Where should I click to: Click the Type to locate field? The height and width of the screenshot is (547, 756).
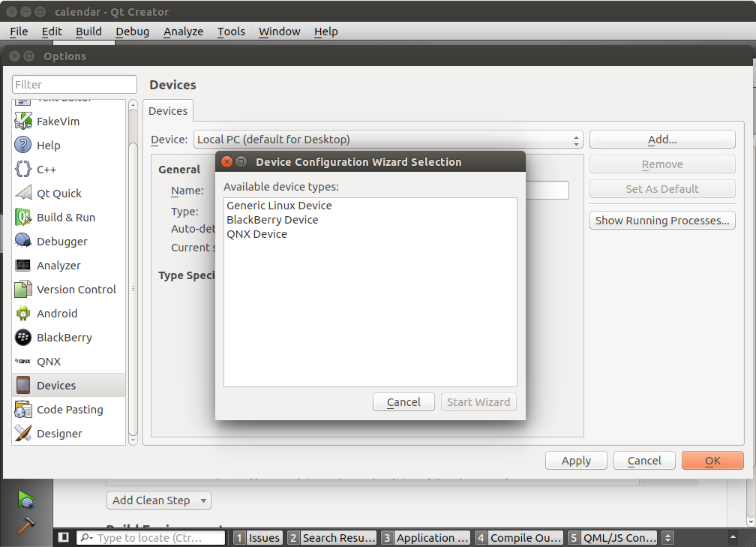coord(151,537)
